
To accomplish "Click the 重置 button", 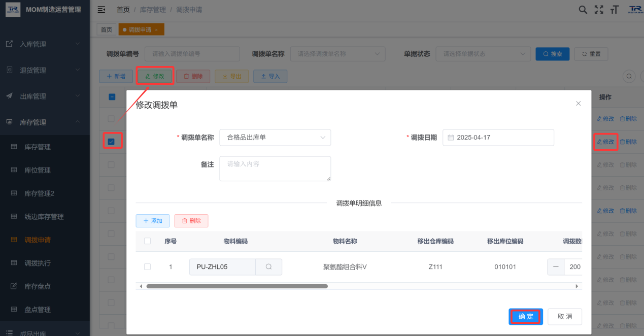I will (591, 54).
